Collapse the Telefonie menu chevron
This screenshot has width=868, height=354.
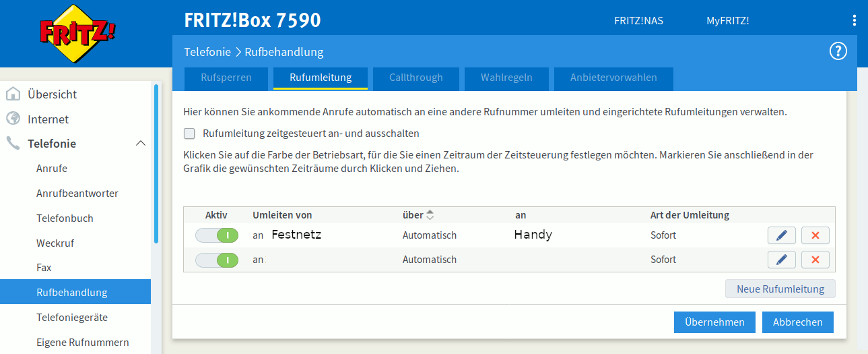(x=141, y=144)
